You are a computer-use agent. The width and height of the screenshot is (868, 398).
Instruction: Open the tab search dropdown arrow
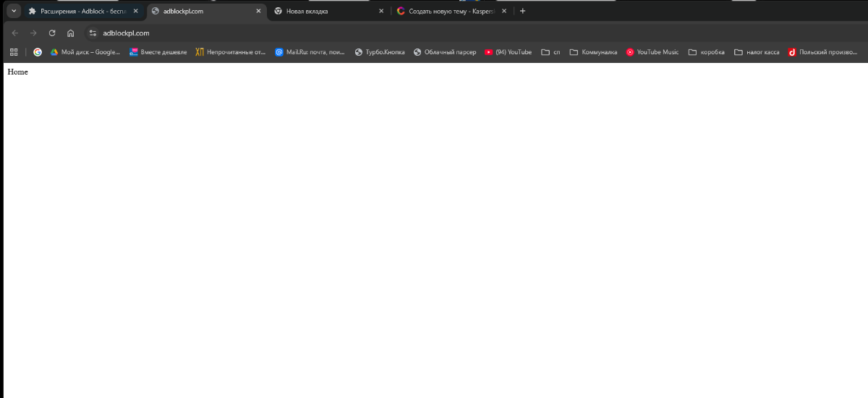pos(13,11)
